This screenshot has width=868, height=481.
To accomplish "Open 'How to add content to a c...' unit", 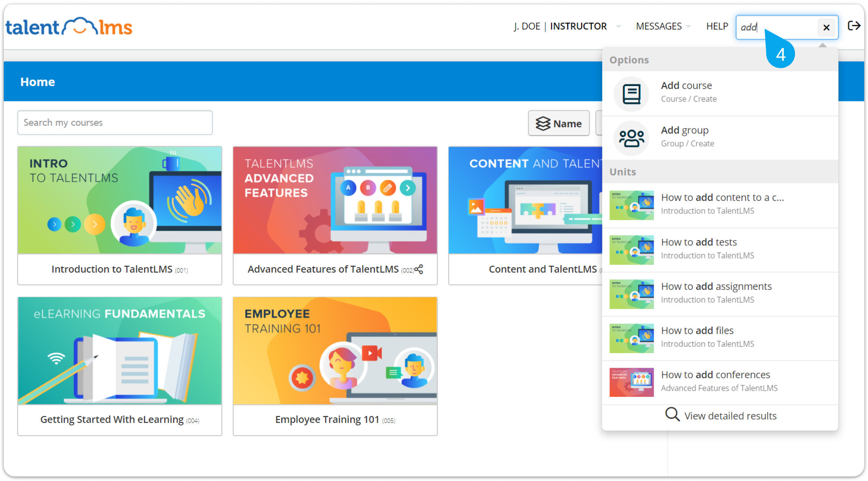I will click(x=720, y=205).
